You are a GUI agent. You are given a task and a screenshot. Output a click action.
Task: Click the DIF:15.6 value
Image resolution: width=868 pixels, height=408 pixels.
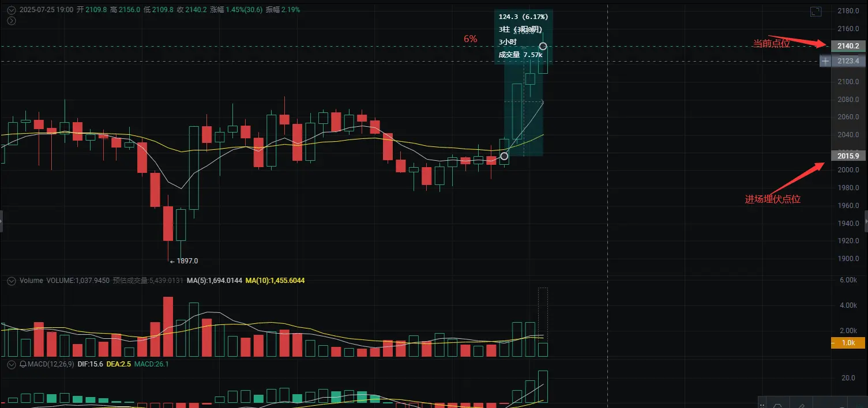(x=90, y=364)
